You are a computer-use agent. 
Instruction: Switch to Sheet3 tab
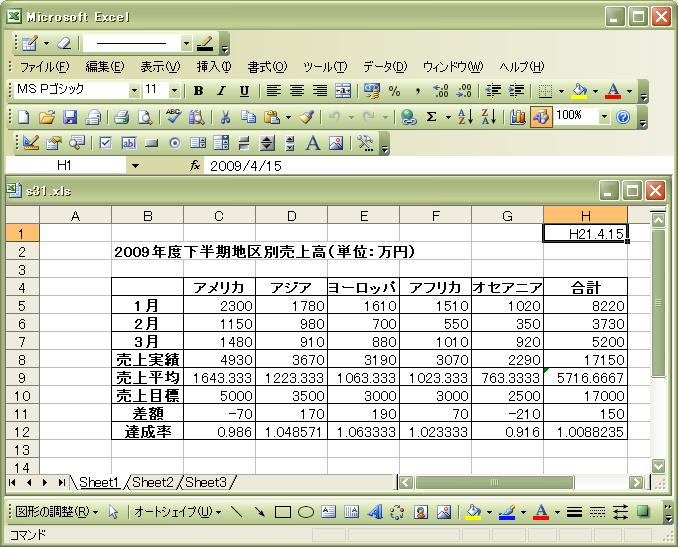click(x=206, y=482)
